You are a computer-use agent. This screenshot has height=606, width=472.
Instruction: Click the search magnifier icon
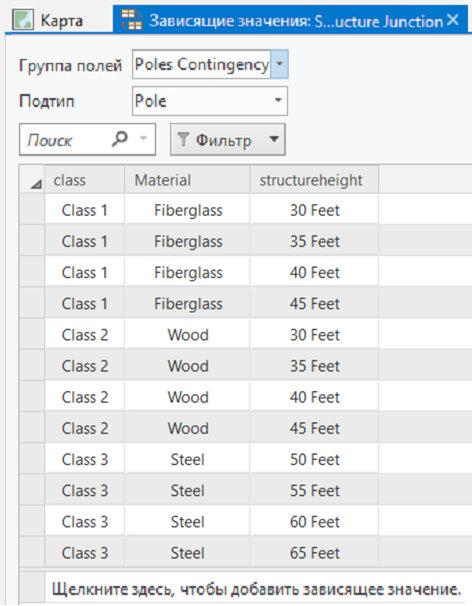pyautogui.click(x=119, y=139)
